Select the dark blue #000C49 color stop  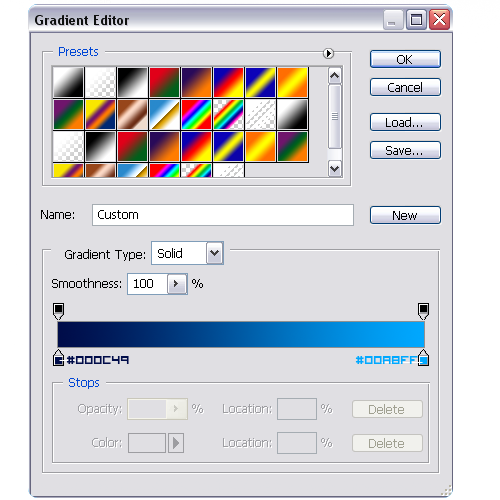pyautogui.click(x=58, y=358)
